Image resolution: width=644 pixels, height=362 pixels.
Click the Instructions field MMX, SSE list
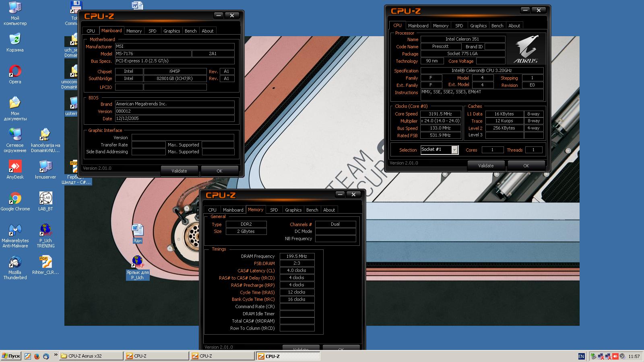point(482,95)
